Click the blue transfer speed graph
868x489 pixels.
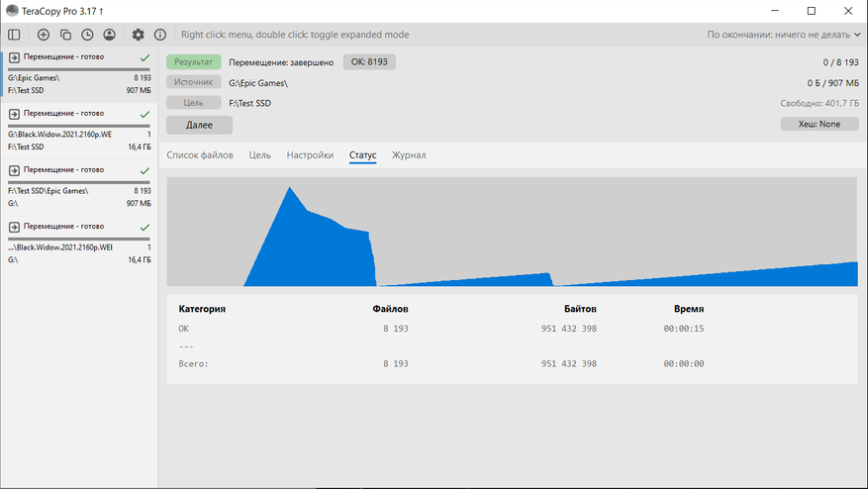click(512, 232)
